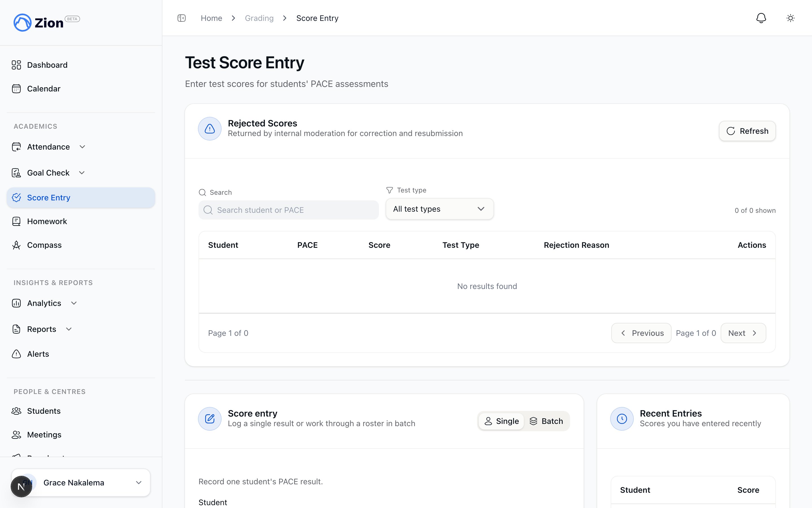Click the Student header in Recent Entries
The width and height of the screenshot is (812, 508).
635,490
